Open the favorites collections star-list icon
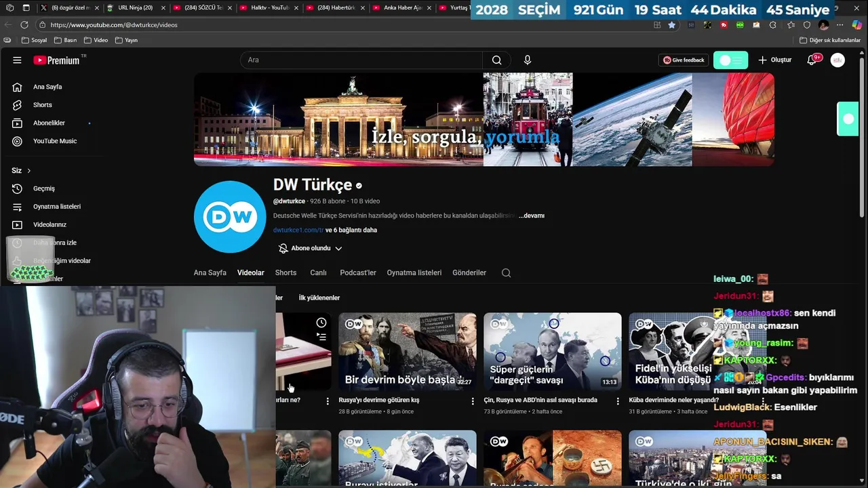Screen dimensions: 868x488 tap(791, 24)
